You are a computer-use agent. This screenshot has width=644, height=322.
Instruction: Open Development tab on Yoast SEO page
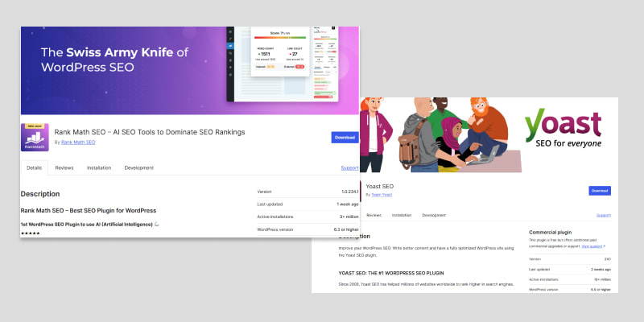tap(434, 215)
